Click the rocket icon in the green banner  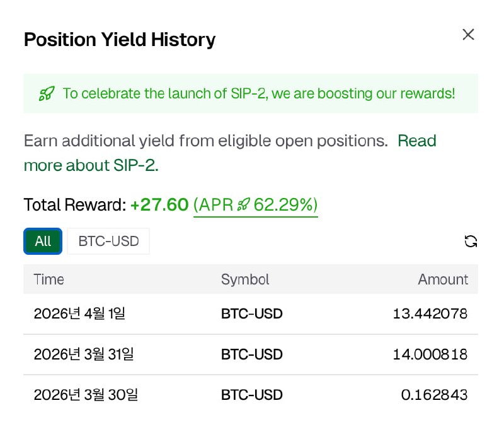[x=46, y=94]
